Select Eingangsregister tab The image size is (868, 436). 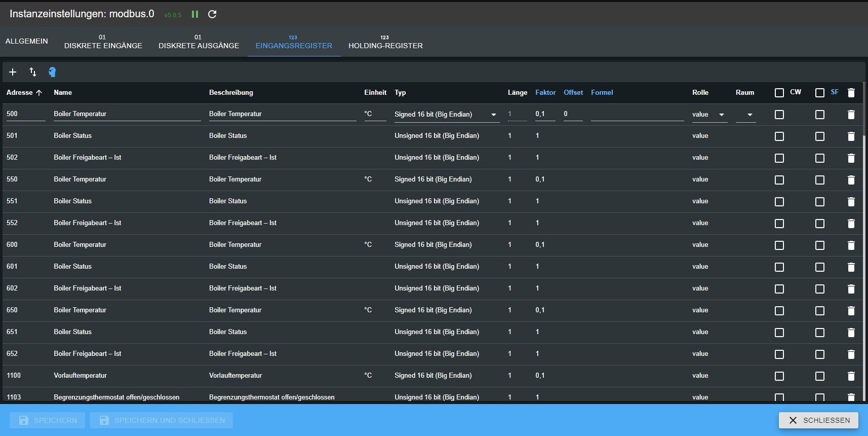[x=294, y=42]
